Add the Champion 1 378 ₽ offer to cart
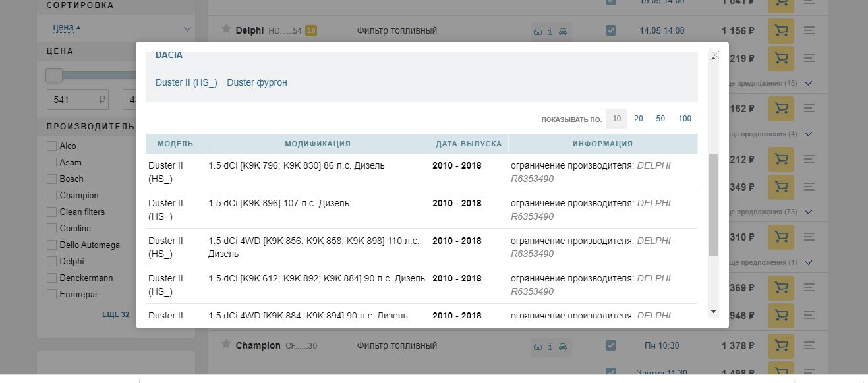 point(781,345)
